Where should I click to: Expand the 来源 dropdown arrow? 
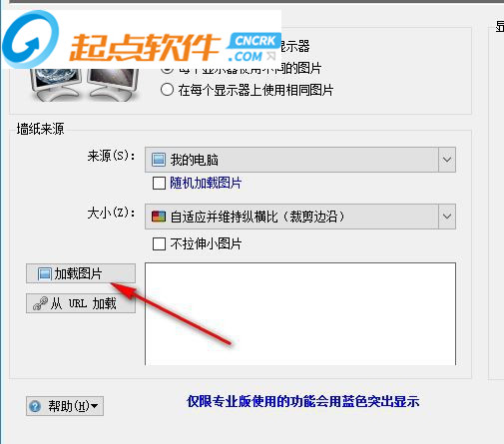click(447, 160)
